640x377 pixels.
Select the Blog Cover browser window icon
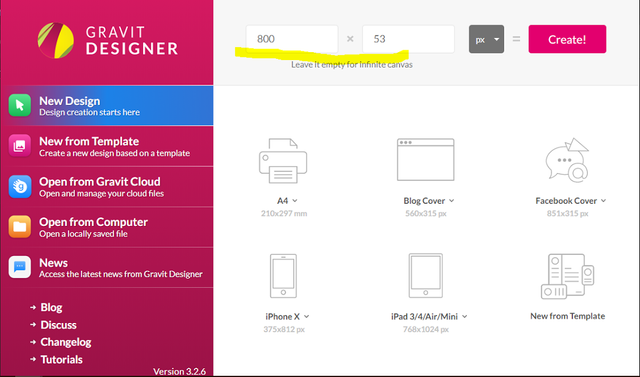point(425,160)
